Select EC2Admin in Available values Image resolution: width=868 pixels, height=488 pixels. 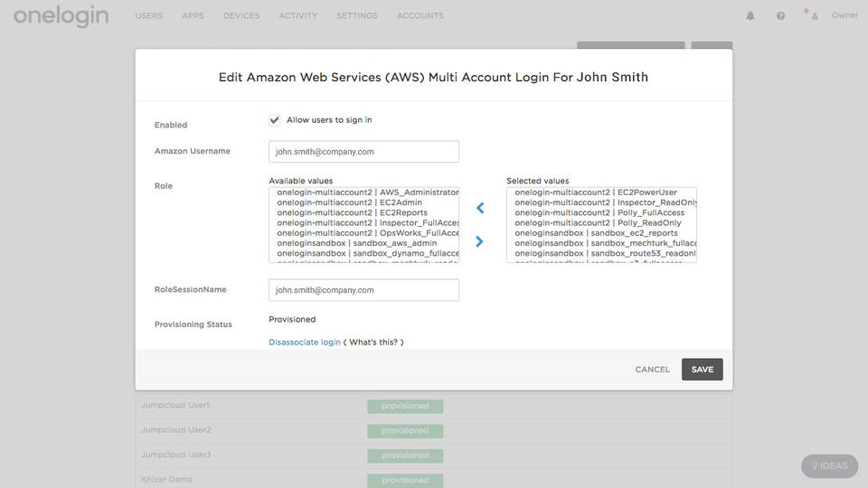pos(362,202)
